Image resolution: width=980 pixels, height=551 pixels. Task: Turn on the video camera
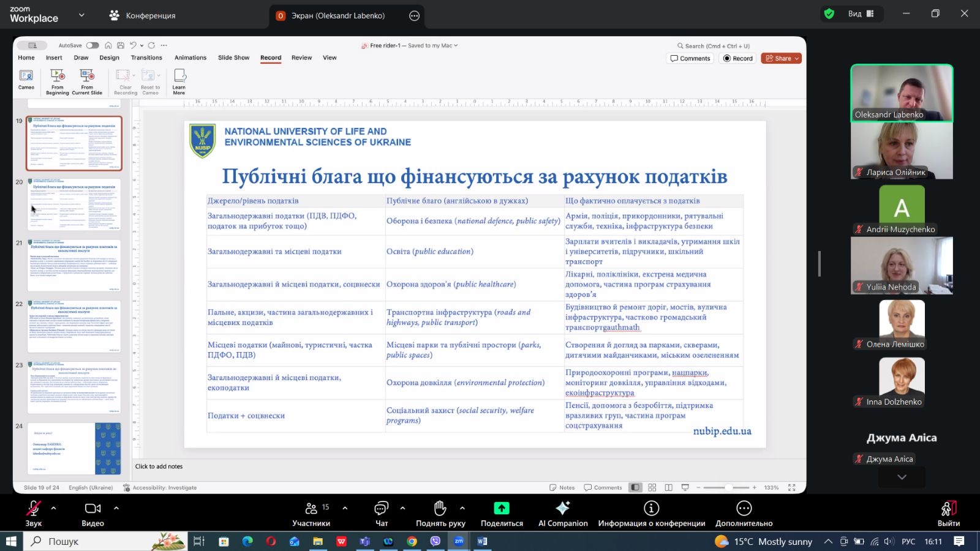92,509
